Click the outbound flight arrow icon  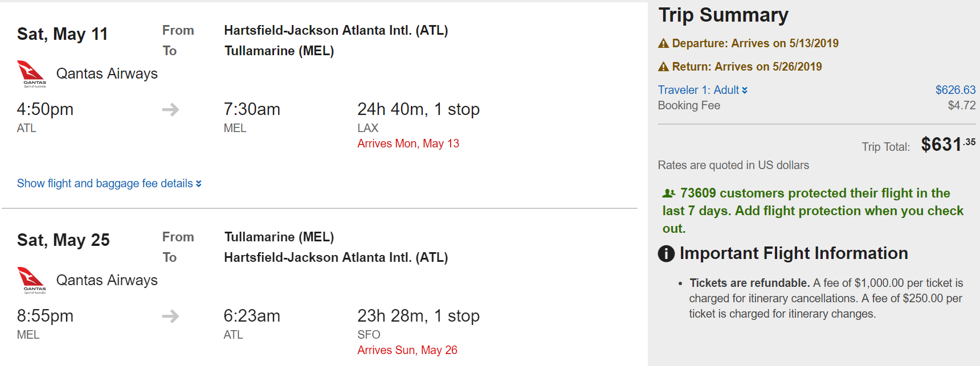click(x=170, y=109)
